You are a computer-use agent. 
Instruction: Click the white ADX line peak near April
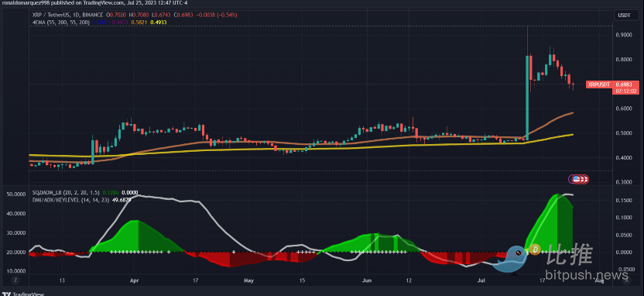(x=139, y=195)
